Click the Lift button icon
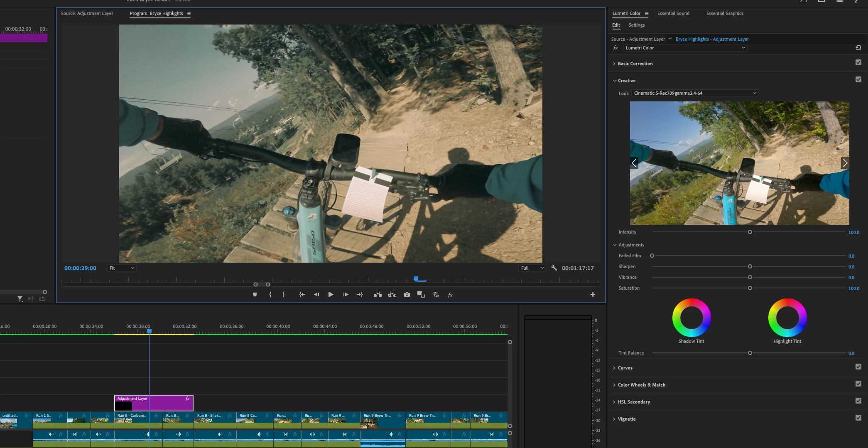This screenshot has height=448, width=868. tap(378, 295)
